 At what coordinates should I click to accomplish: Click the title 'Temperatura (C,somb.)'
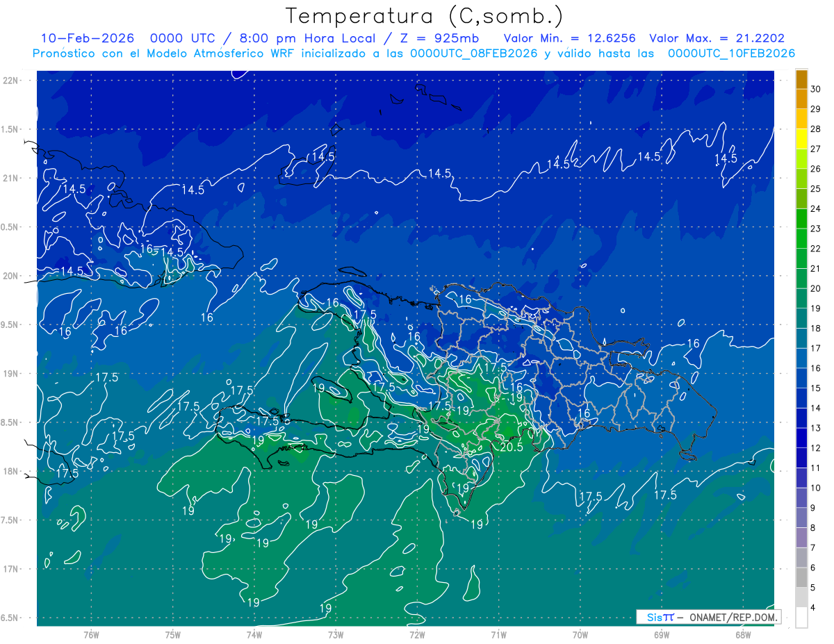click(424, 16)
